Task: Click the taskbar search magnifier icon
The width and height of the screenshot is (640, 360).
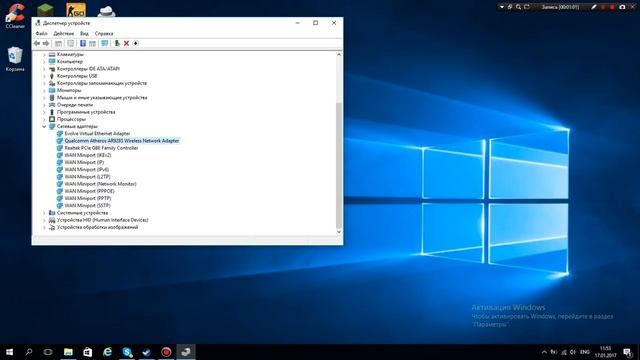Action: pyautogui.click(x=29, y=352)
